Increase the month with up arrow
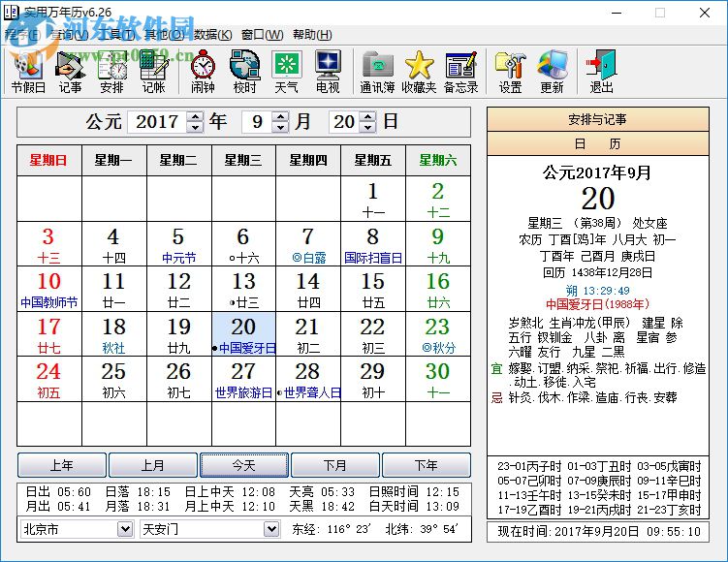This screenshot has width=728, height=562. tap(280, 116)
